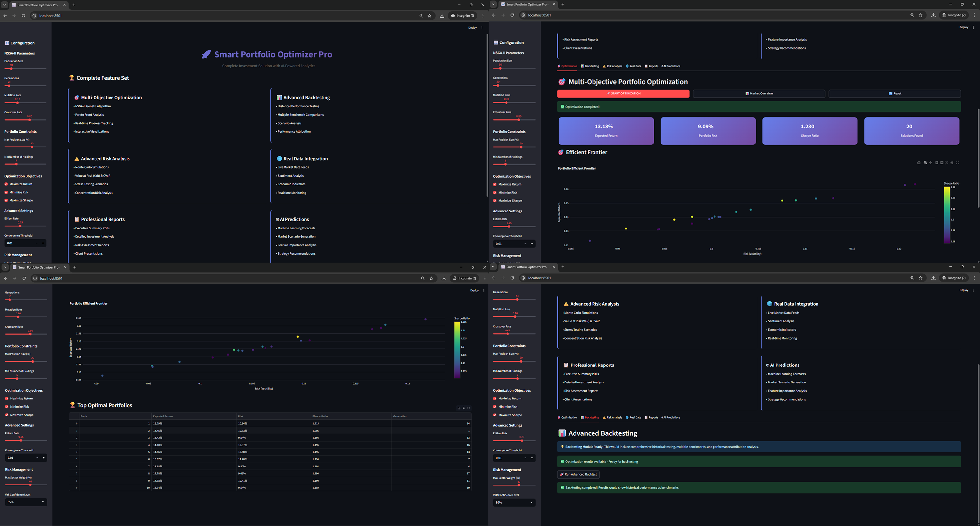Image resolution: width=980 pixels, height=526 pixels.
Task: Click the Zoom in plus-square chart icon
Action: [x=937, y=163]
